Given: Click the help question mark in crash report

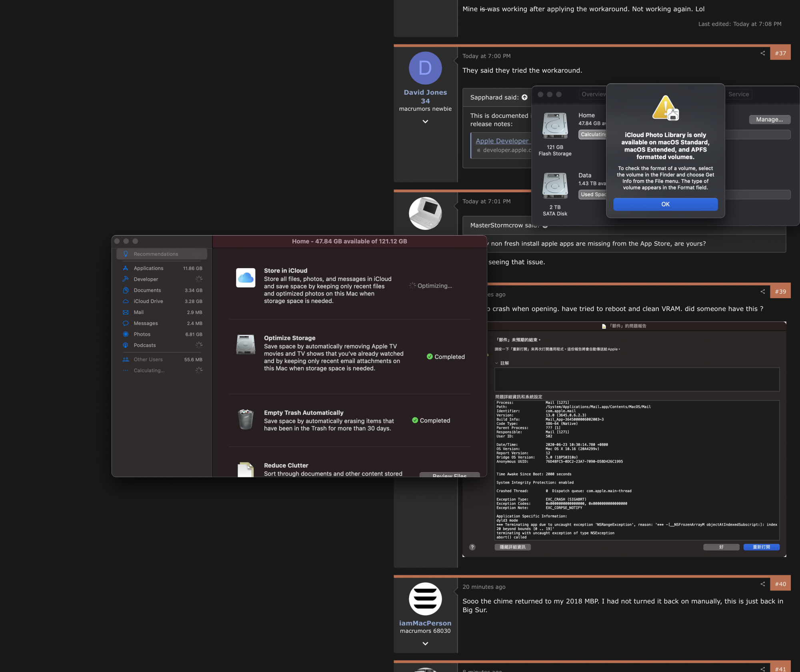Looking at the screenshot, I should 472,547.
